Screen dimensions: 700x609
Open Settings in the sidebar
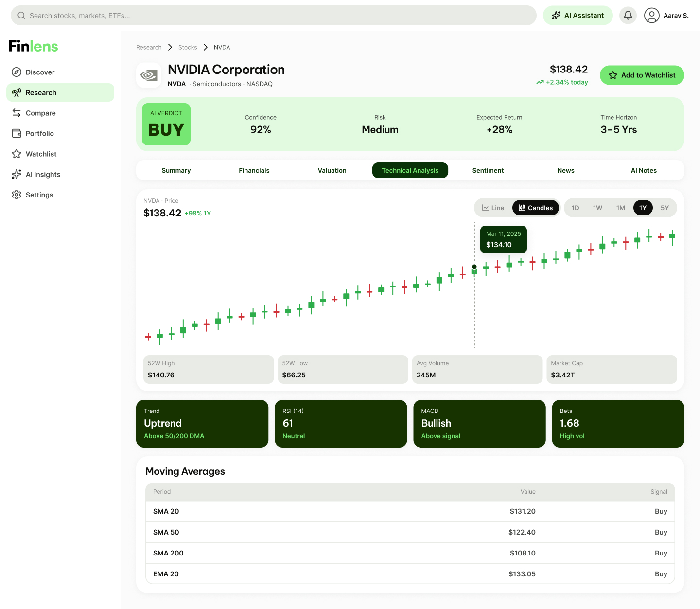pyautogui.click(x=60, y=195)
